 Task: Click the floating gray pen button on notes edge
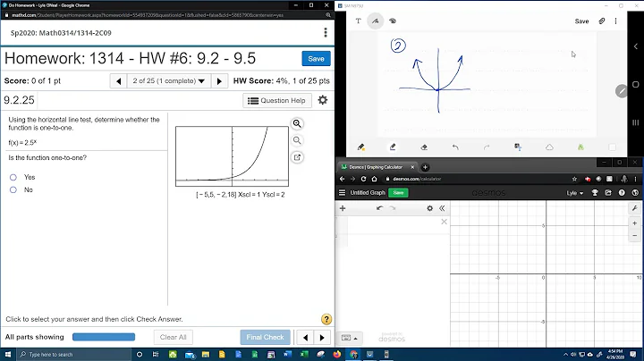point(622,91)
